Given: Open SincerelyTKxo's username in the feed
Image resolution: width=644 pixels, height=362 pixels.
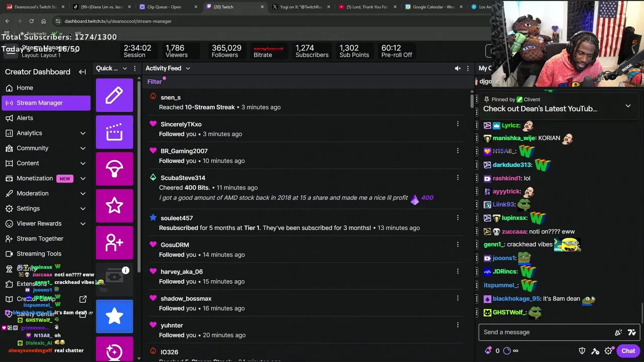Looking at the screenshot, I should pos(181,124).
